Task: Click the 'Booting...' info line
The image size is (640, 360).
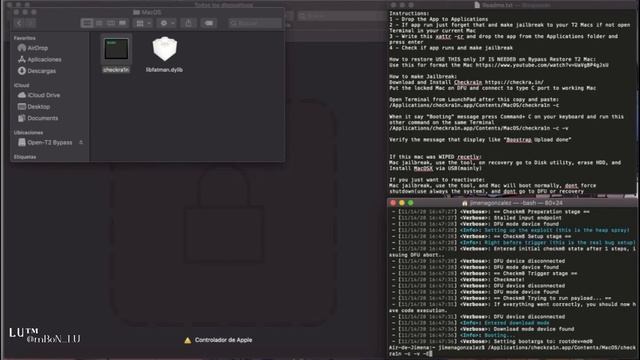Action: (453, 335)
